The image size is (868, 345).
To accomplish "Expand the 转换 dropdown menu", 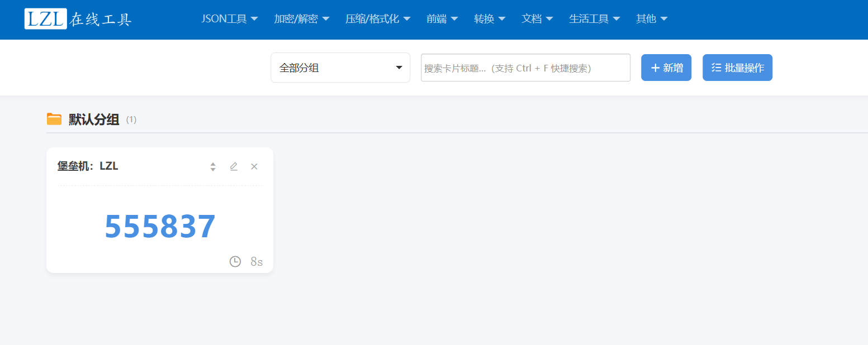I will coord(488,18).
